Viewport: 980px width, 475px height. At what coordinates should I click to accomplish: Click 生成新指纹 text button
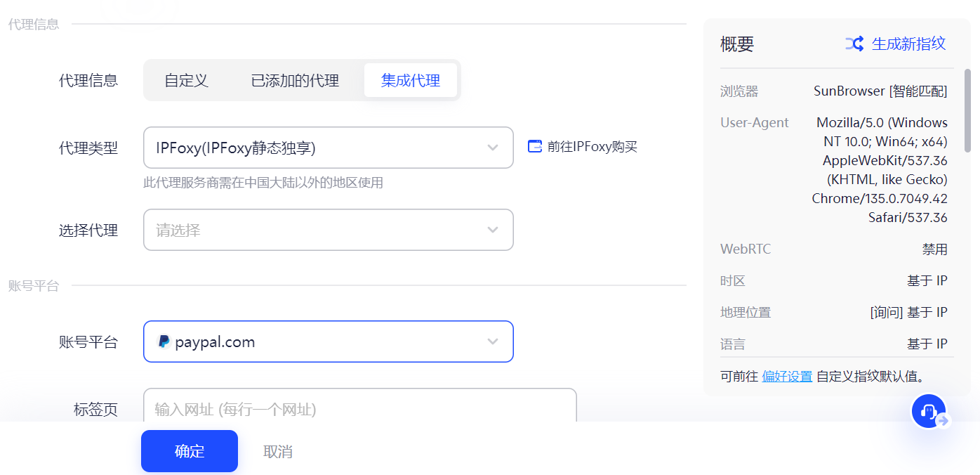point(908,44)
